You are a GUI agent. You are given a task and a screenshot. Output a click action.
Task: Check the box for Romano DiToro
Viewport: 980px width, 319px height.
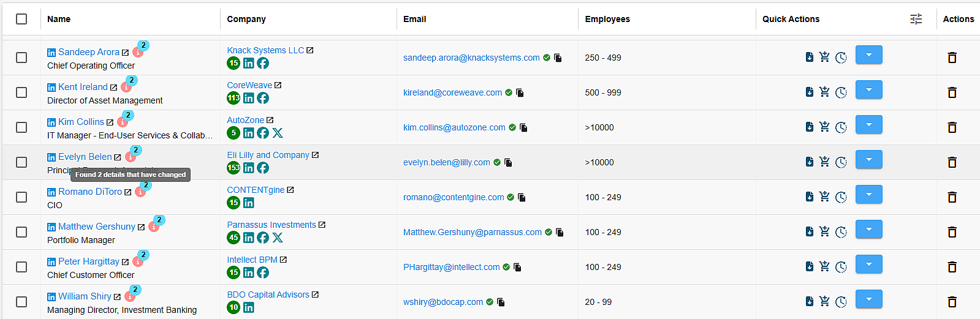point(21,197)
